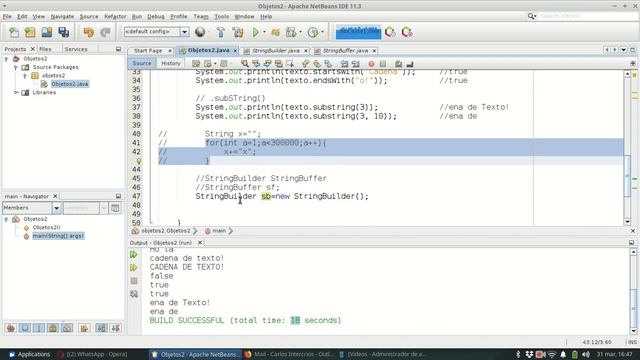Toggle Show Static Members filter in Navigator
The height and width of the screenshot is (360, 640).
pos(39,328)
